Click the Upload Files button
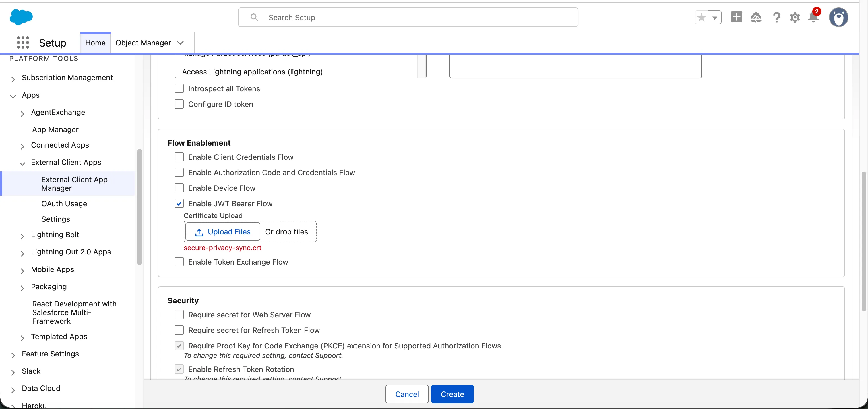Screen dimensions: 868x409 (x=223, y=232)
